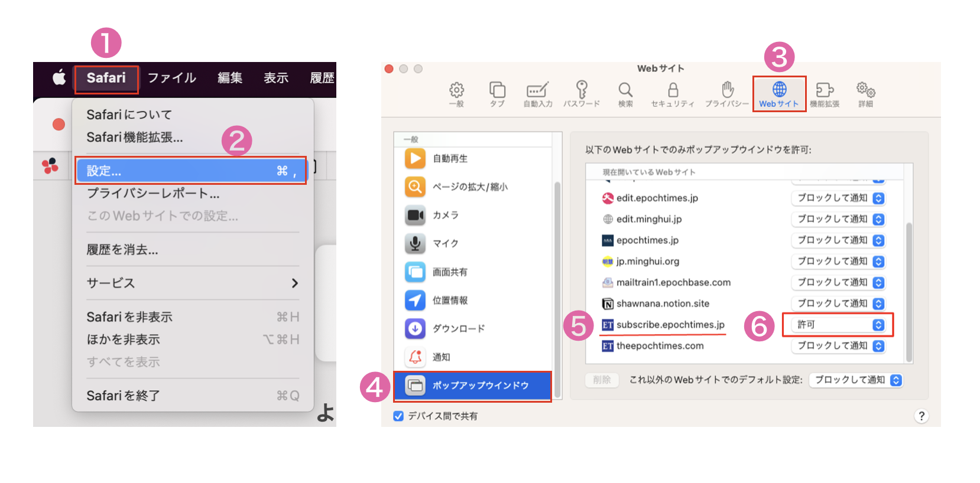Select カメラ in the sidebar

[473, 215]
